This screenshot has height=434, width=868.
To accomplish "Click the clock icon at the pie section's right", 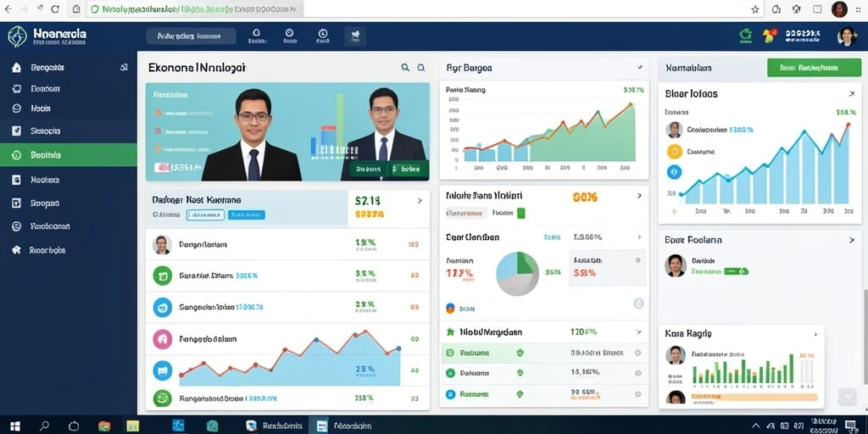I will [x=638, y=303].
